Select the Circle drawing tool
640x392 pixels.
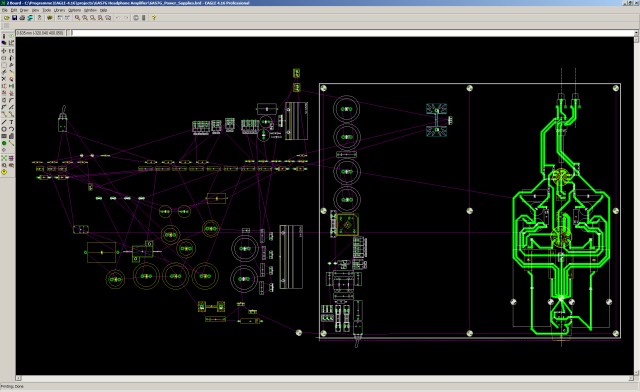tap(4, 129)
